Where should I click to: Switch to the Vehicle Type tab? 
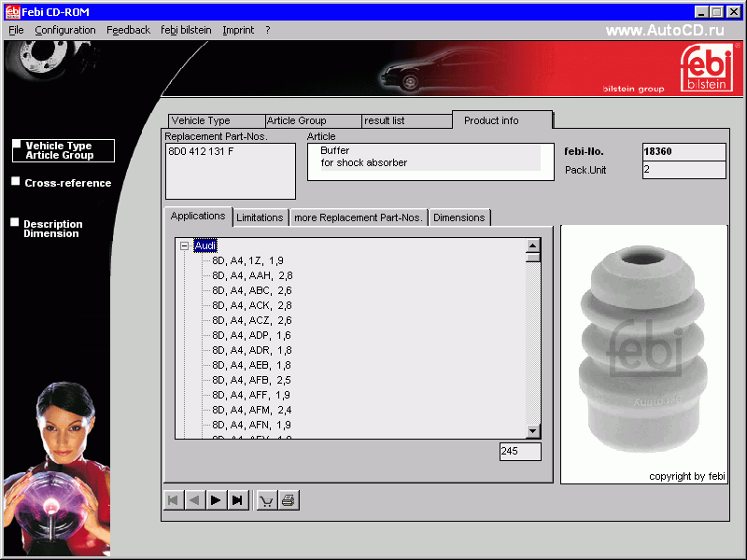coord(217,121)
